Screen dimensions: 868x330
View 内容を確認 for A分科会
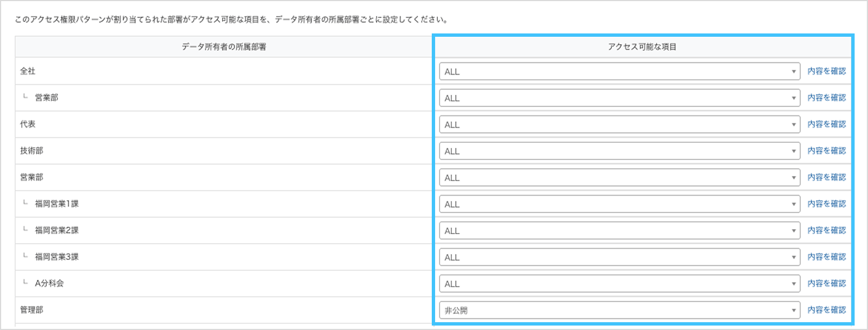coord(826,284)
